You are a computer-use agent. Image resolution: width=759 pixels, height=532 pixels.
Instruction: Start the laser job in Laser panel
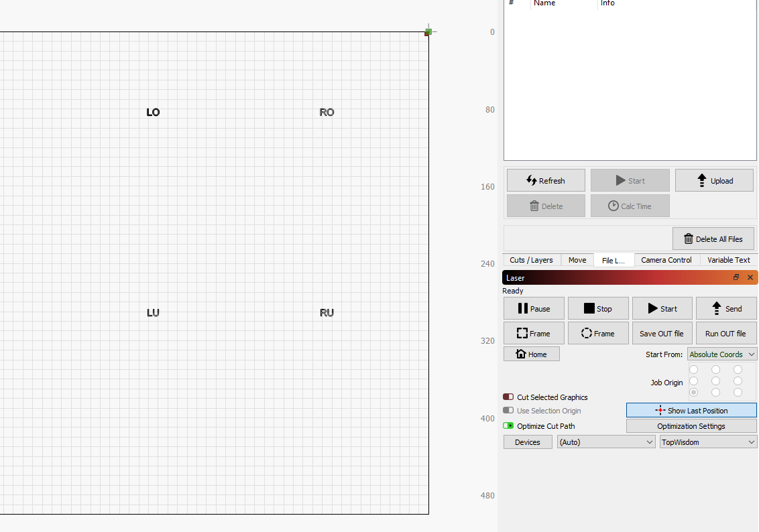[662, 309]
